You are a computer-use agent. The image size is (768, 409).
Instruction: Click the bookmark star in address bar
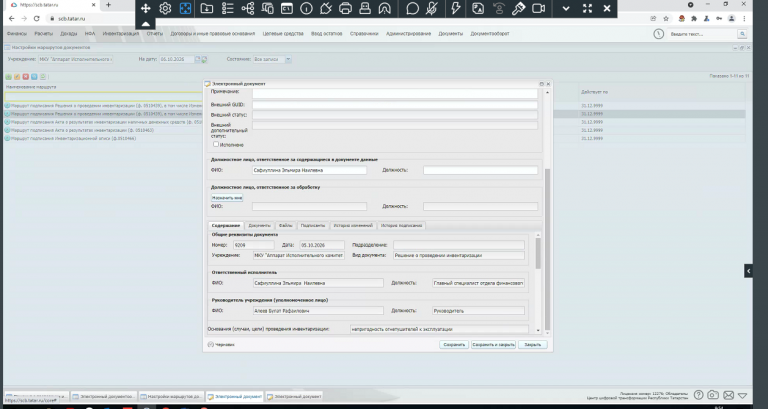(666, 19)
